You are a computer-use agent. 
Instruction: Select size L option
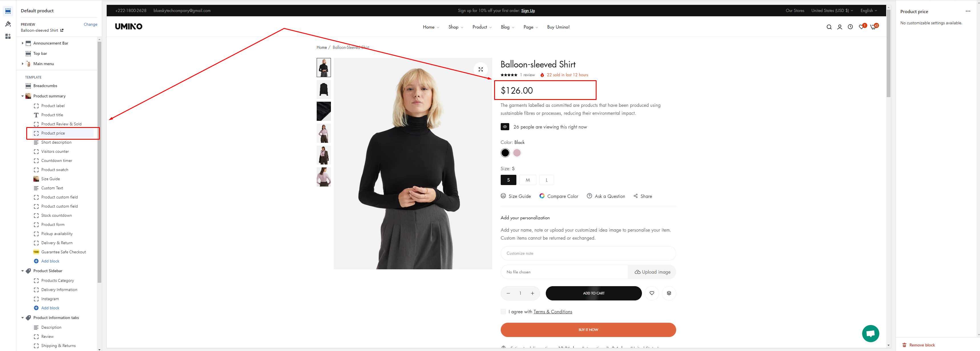click(x=546, y=180)
